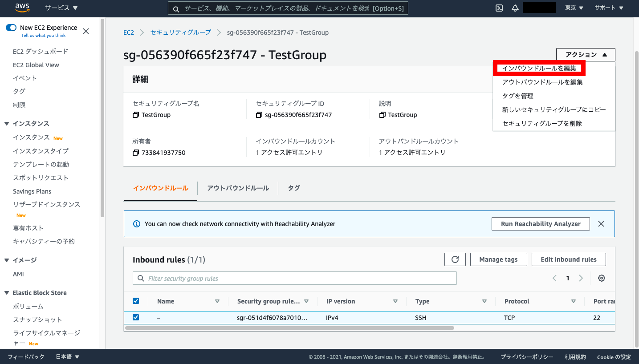Toggle the select-all inbound rules checkbox
This screenshot has width=639, height=364.
click(x=136, y=301)
